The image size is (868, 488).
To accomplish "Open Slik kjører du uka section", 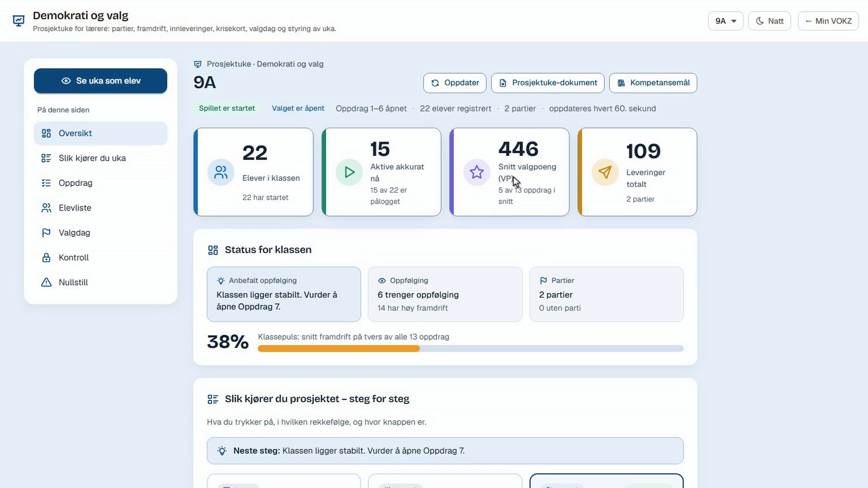I will 100,158.
